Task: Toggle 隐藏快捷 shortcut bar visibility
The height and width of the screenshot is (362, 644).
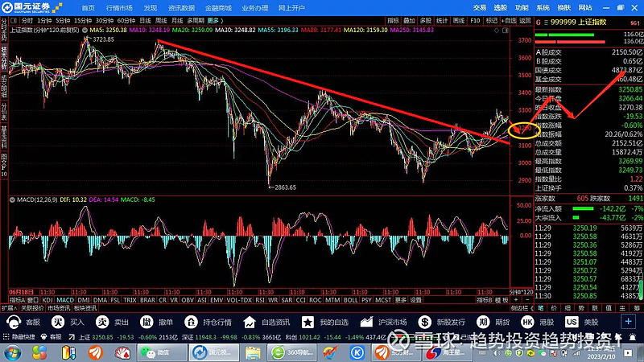Action: tap(19, 337)
